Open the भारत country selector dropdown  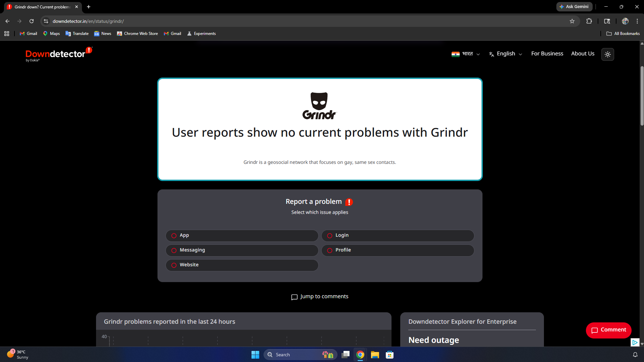click(x=465, y=54)
